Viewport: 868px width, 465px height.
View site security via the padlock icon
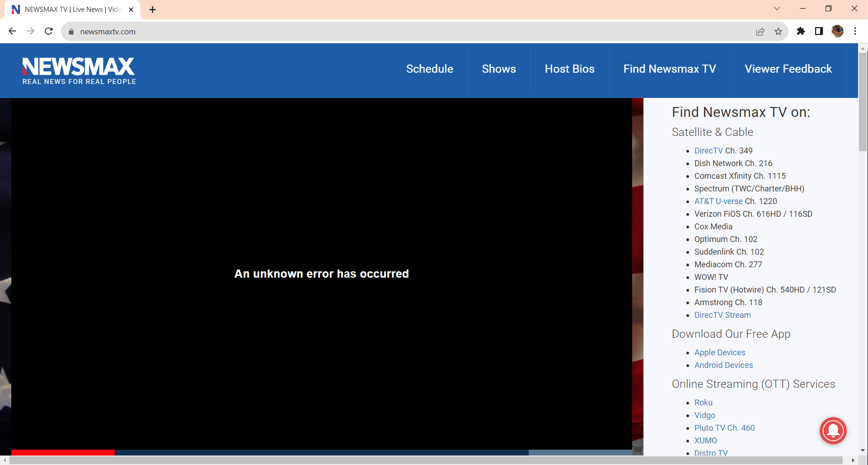(x=71, y=32)
